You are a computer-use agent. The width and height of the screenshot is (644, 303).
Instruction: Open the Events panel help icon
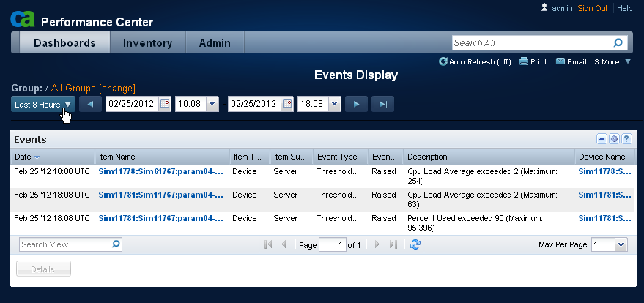pos(626,139)
